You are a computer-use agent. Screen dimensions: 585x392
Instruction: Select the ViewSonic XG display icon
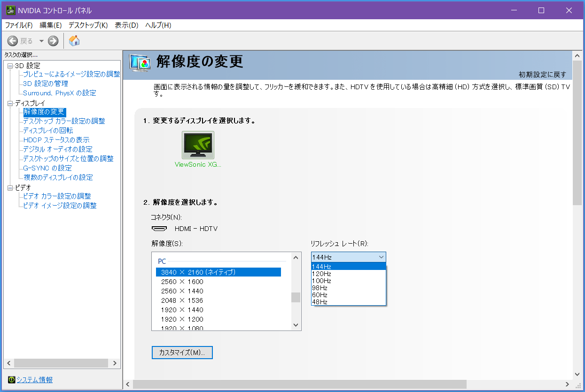(x=198, y=145)
